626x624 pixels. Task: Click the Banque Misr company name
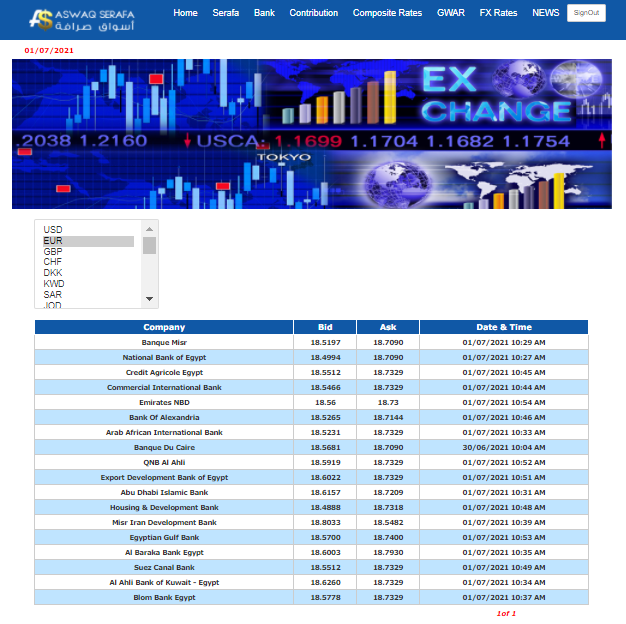coord(164,343)
